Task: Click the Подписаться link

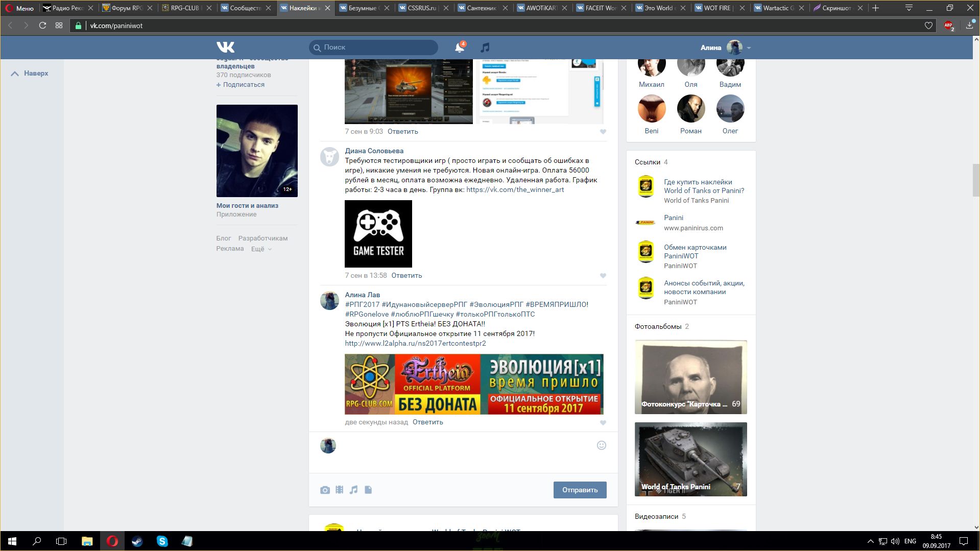Action: point(241,85)
